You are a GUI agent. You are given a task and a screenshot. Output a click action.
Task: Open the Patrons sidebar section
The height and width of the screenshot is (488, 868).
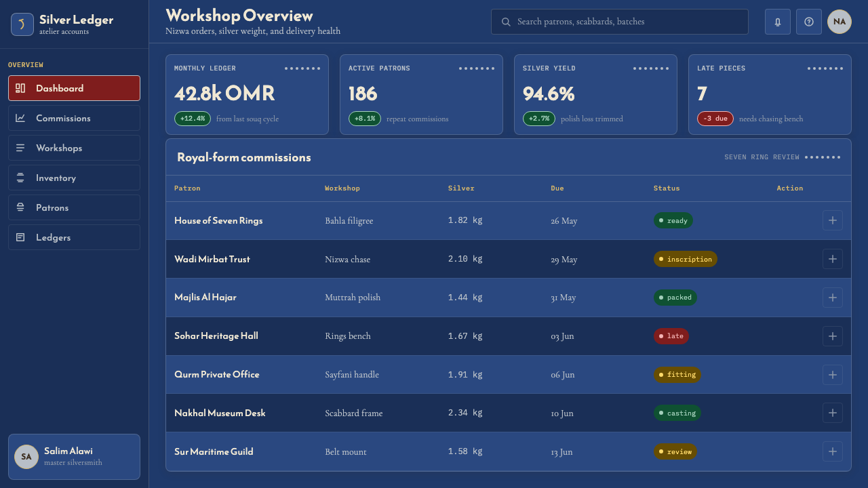click(x=74, y=207)
